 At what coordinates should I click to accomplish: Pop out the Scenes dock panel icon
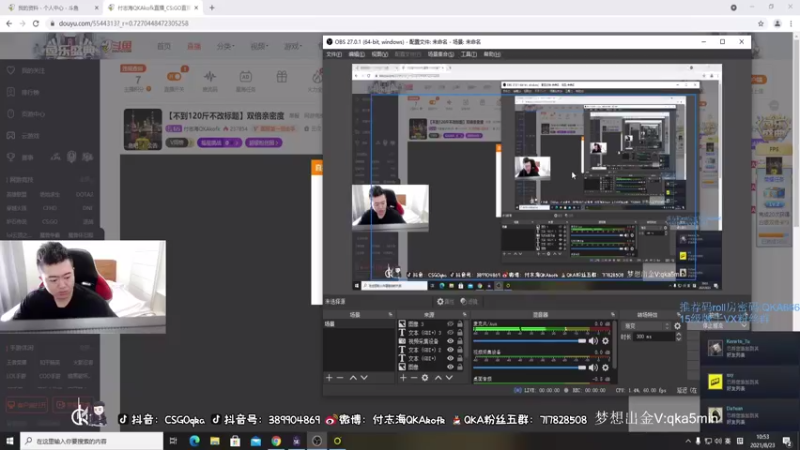390,314
